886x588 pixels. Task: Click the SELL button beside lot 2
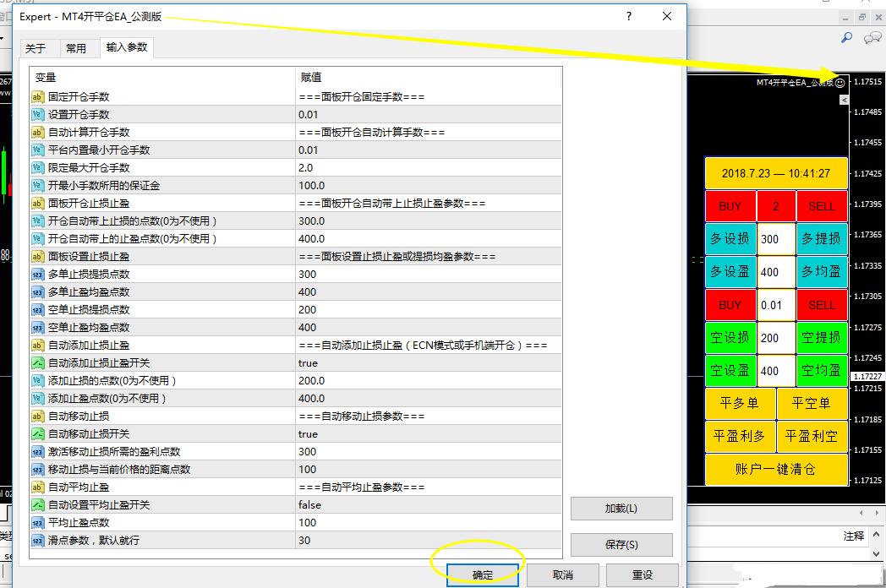point(822,206)
